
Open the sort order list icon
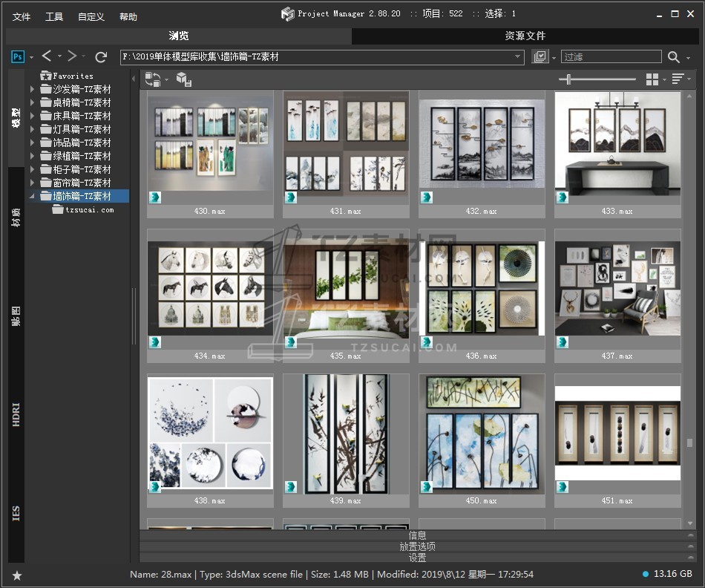coord(678,79)
